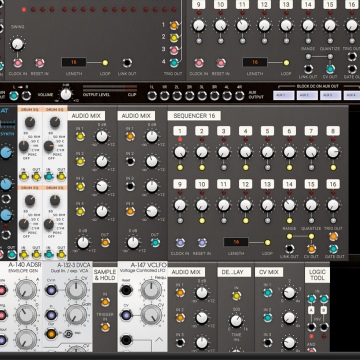This screenshot has width=360, height=360.
Task: Click the IN 1 jack on first Audio Mix
Action: 80,136
